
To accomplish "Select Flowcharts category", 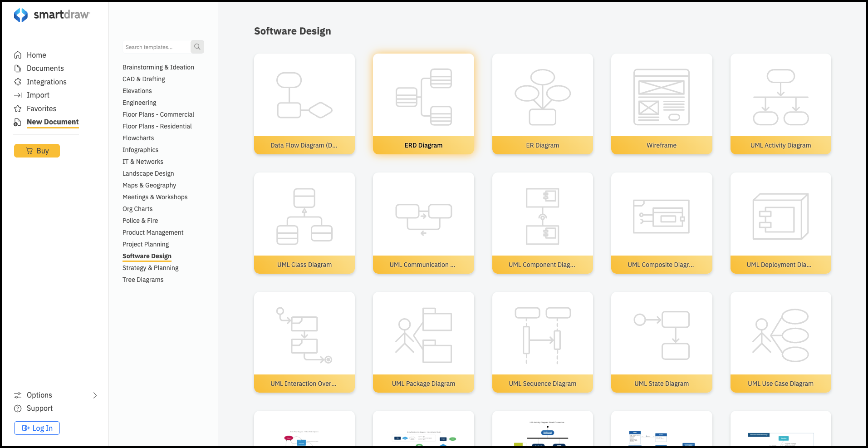I will click(138, 138).
